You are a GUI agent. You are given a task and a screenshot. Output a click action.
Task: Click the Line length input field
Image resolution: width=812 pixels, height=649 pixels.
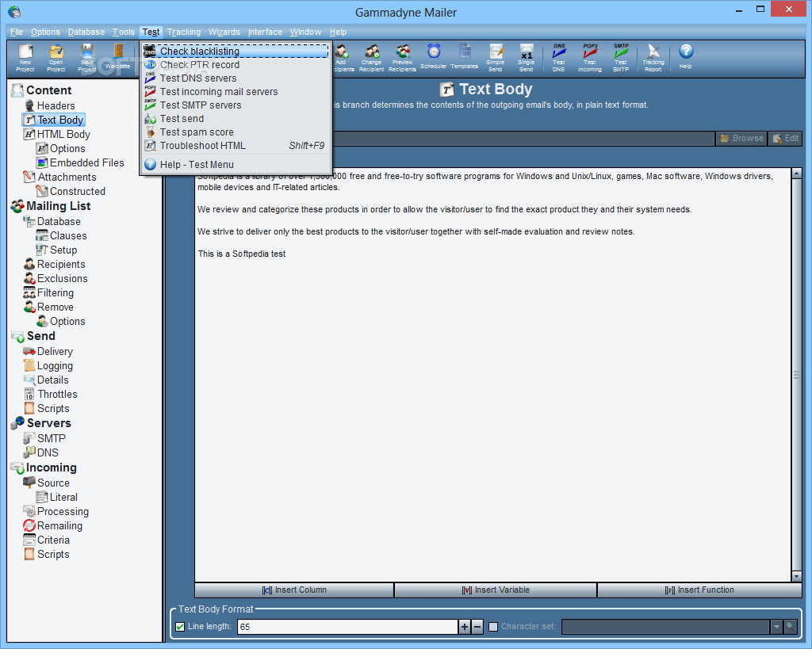click(x=347, y=627)
